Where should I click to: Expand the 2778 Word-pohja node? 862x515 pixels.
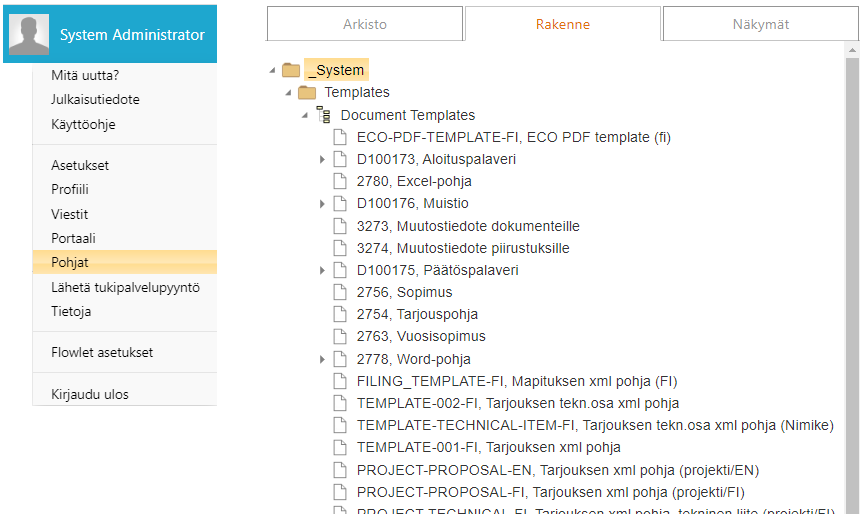[x=322, y=359]
